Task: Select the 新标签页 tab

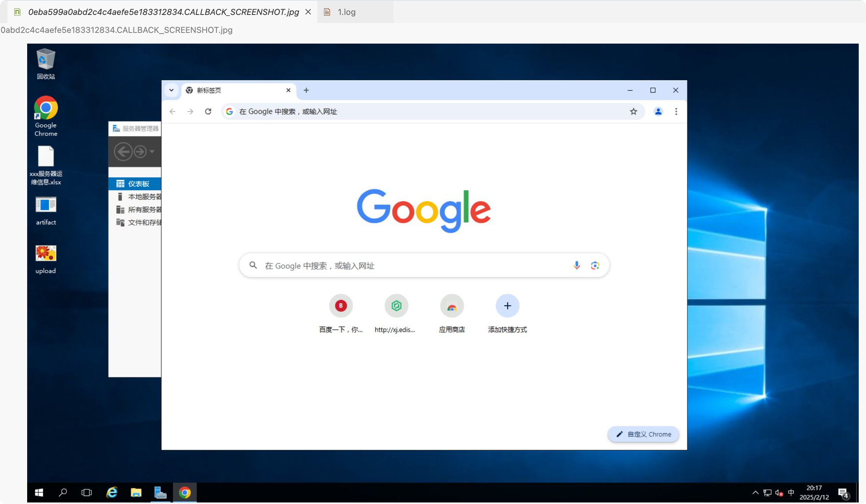Action: click(x=238, y=91)
